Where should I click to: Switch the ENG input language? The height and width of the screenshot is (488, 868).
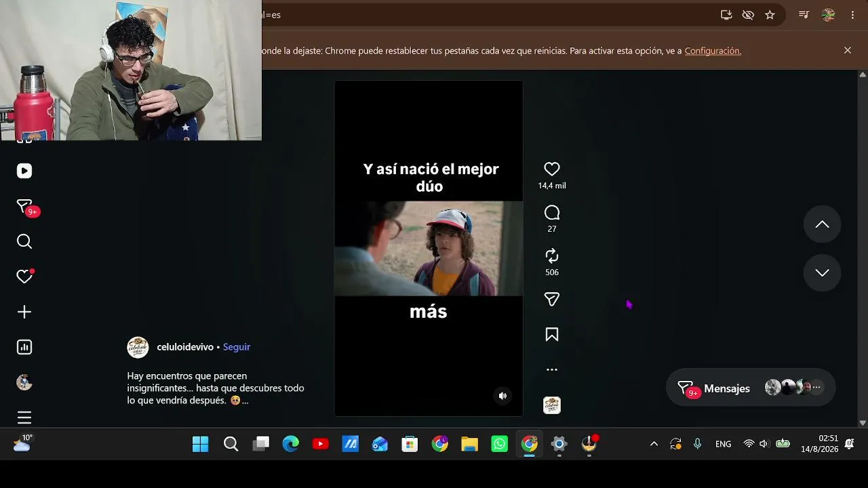click(x=724, y=444)
